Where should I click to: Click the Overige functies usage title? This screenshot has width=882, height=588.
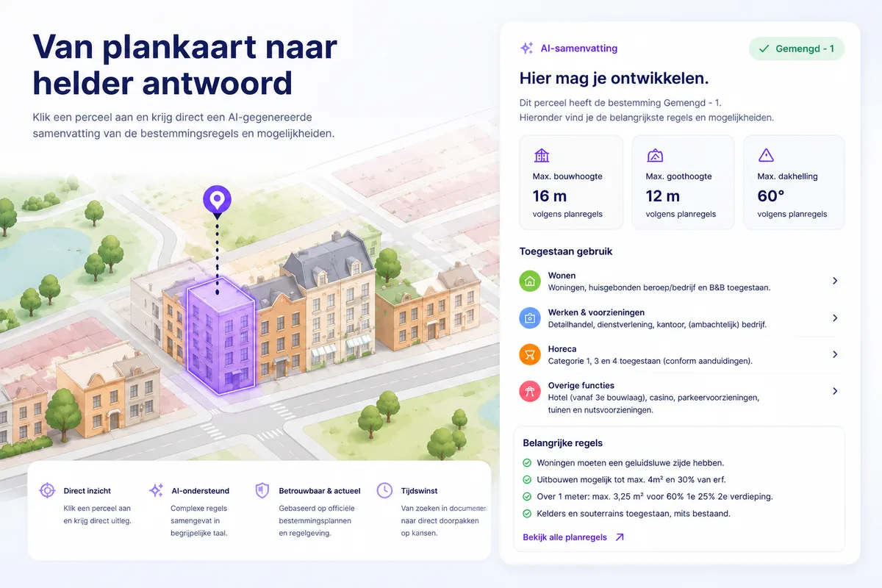click(x=581, y=385)
